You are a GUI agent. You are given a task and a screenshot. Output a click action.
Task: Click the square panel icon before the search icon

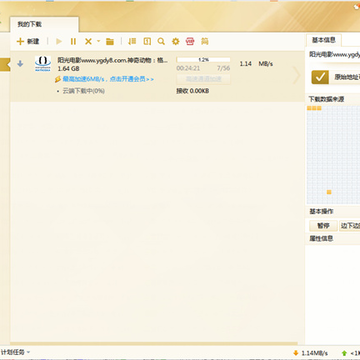(x=147, y=41)
